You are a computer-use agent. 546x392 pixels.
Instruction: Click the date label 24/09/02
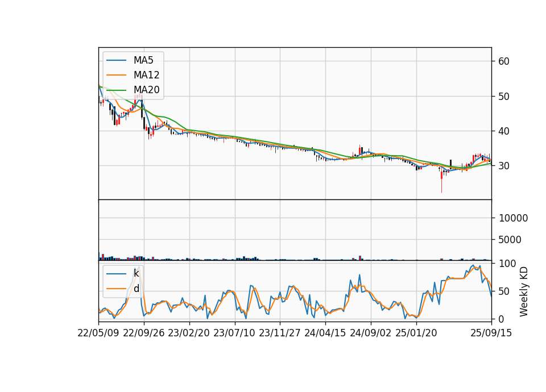click(370, 333)
